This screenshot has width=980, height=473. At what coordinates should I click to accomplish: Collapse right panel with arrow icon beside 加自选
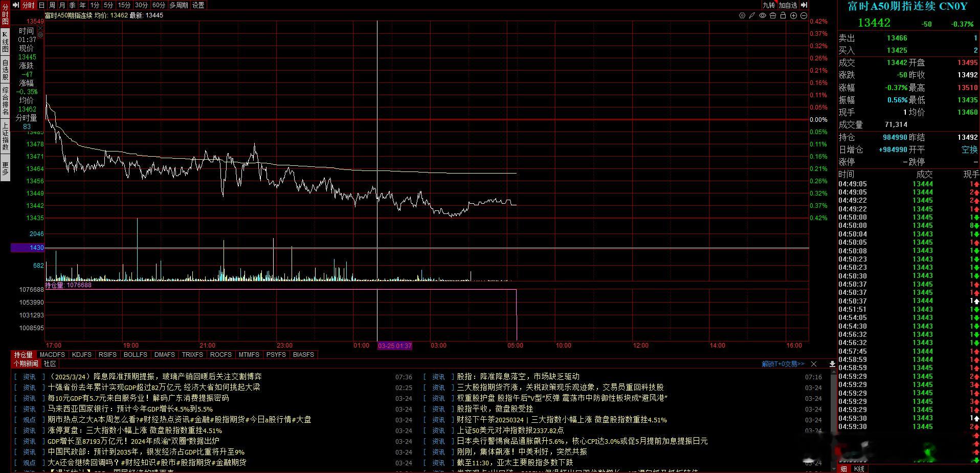coord(804,5)
